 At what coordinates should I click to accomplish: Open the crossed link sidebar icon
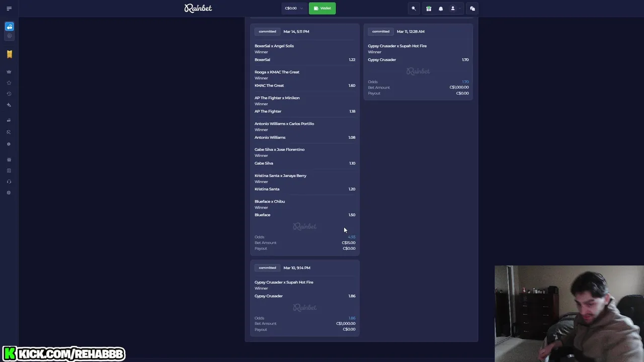click(x=9, y=132)
